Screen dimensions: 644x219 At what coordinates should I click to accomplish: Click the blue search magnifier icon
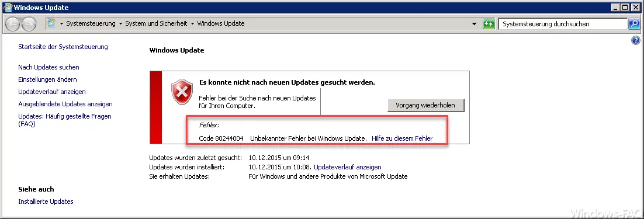point(634,24)
